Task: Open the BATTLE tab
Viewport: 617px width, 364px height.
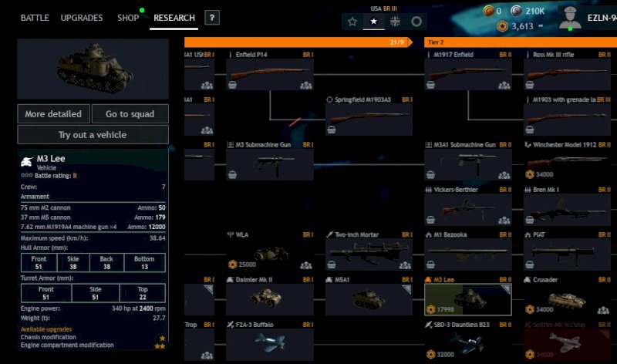Action: pyautogui.click(x=35, y=18)
